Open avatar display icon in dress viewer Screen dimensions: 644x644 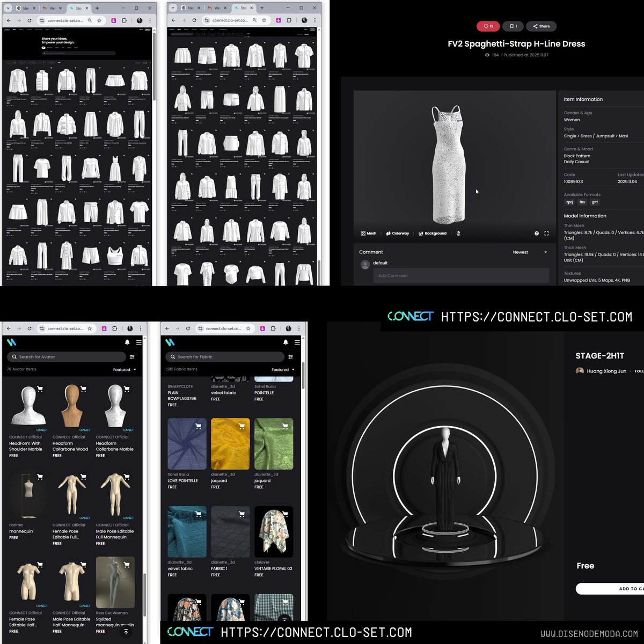[458, 233]
